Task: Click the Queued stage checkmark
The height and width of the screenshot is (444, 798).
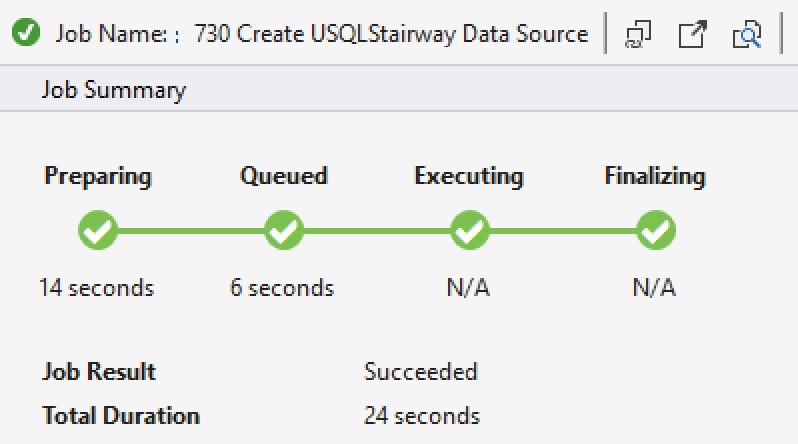Action: (x=284, y=232)
